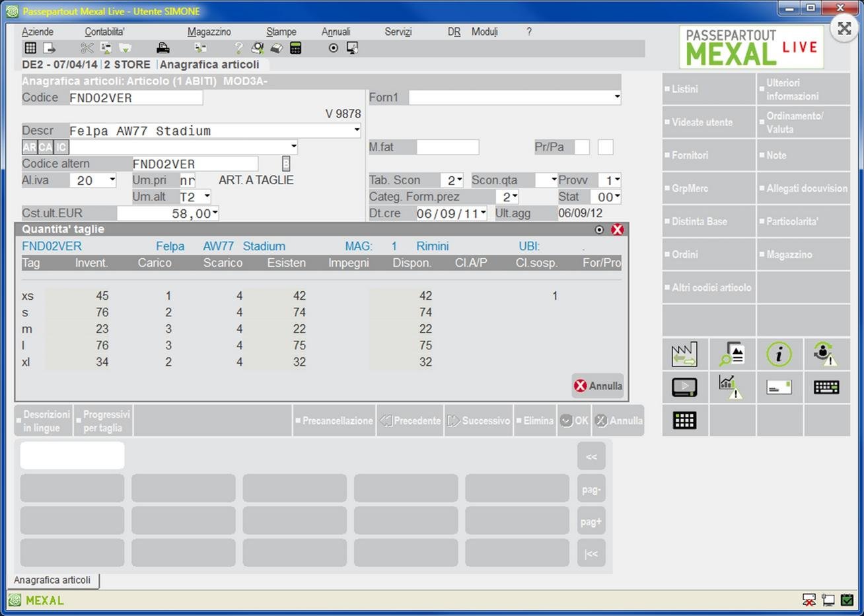The width and height of the screenshot is (864, 616).
Task: Click the Codice input field containing FND02VER
Action: (135, 98)
